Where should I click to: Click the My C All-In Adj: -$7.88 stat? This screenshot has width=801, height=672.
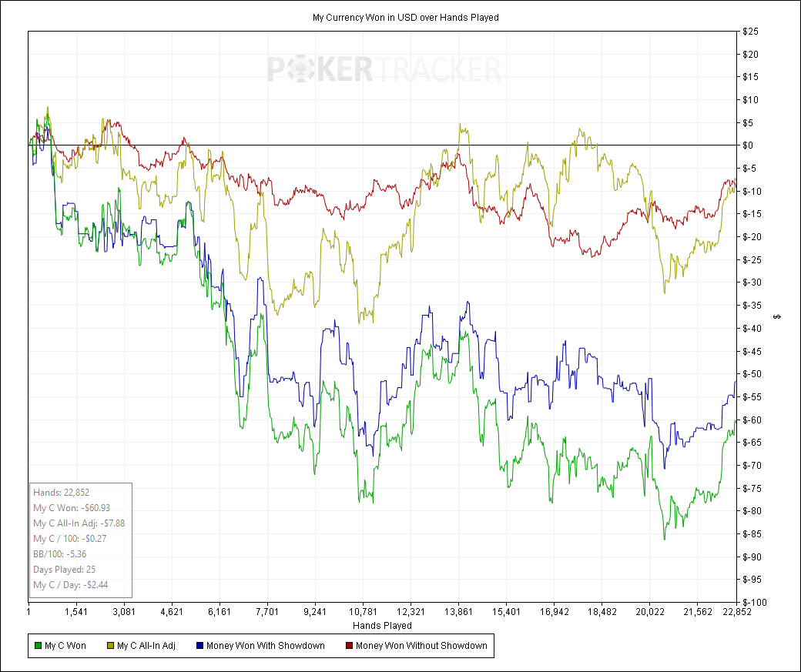click(x=79, y=523)
